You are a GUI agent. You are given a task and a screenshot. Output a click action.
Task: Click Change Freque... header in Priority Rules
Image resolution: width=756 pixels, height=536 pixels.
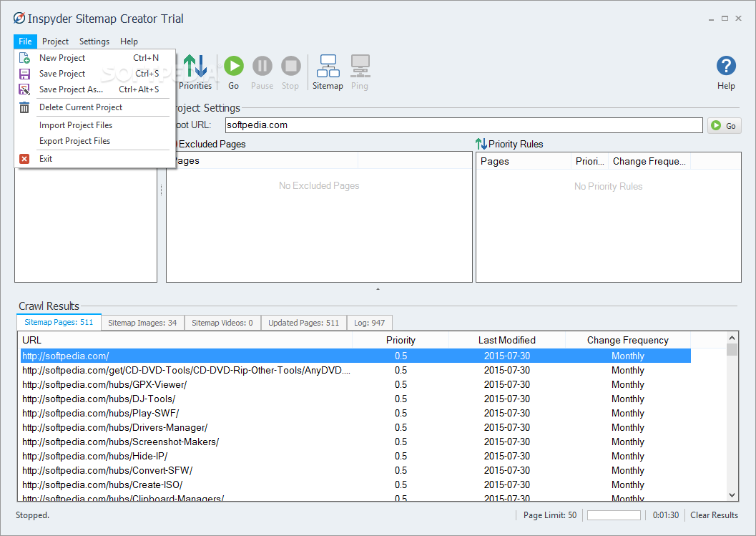[x=649, y=161]
